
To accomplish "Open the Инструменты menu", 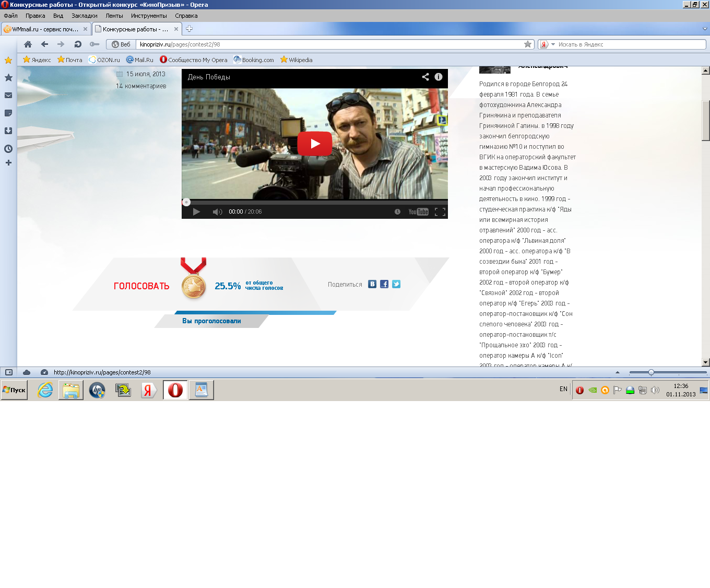I will tap(149, 16).
